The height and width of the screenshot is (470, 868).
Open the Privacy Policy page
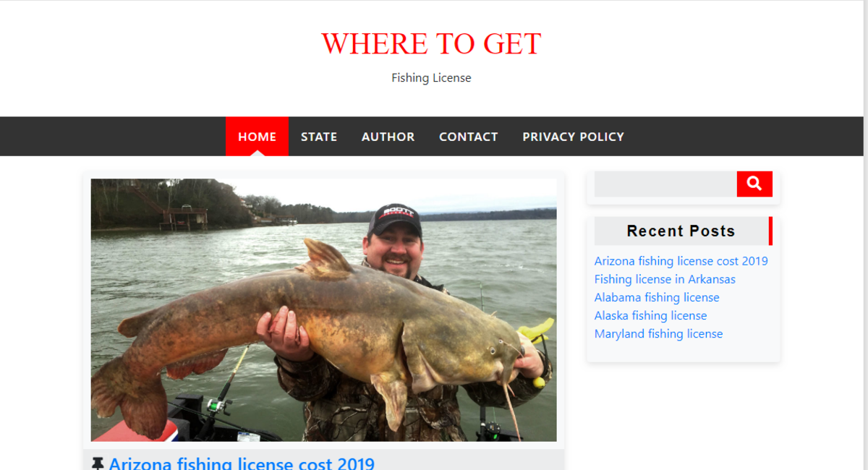(x=573, y=137)
